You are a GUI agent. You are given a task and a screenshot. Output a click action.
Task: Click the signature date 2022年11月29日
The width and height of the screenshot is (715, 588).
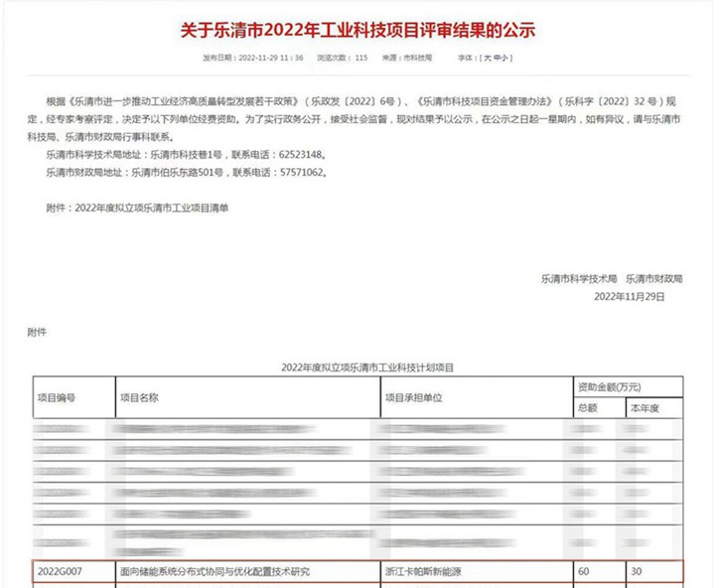(x=629, y=296)
